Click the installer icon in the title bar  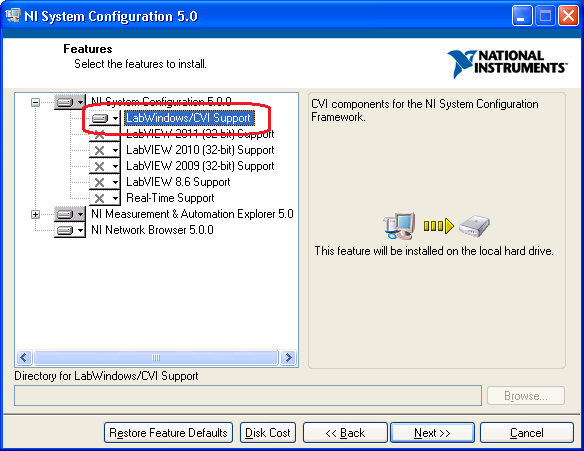click(x=12, y=16)
